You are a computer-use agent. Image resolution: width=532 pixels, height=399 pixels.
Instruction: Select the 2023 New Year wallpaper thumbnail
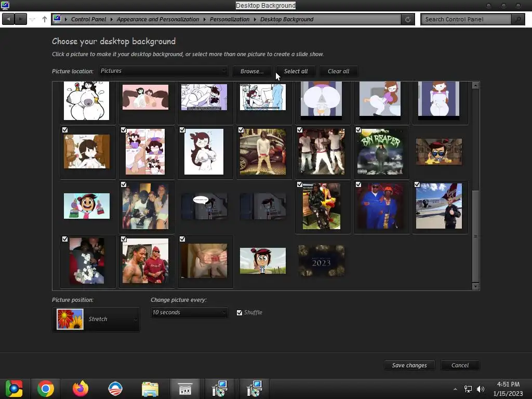[x=321, y=261]
